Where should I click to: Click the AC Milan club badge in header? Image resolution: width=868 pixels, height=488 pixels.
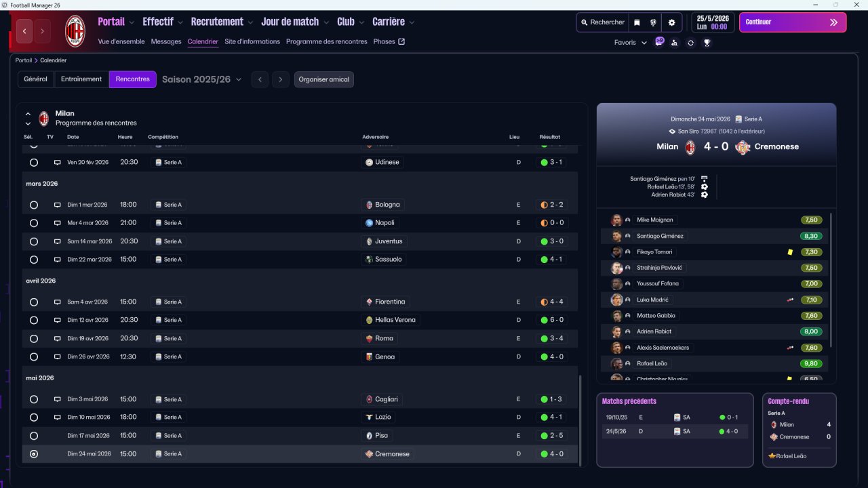75,31
